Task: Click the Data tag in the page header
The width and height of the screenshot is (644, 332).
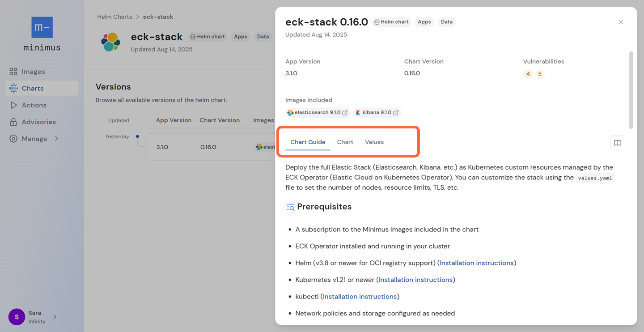Action: coord(263,37)
